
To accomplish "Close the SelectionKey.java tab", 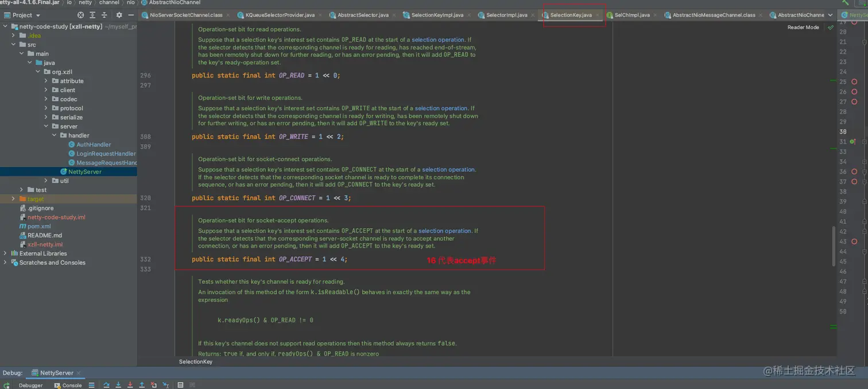I will click(x=598, y=15).
